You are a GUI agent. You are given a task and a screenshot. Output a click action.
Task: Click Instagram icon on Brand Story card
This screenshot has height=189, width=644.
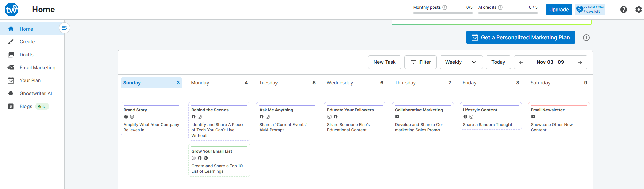[x=132, y=117]
